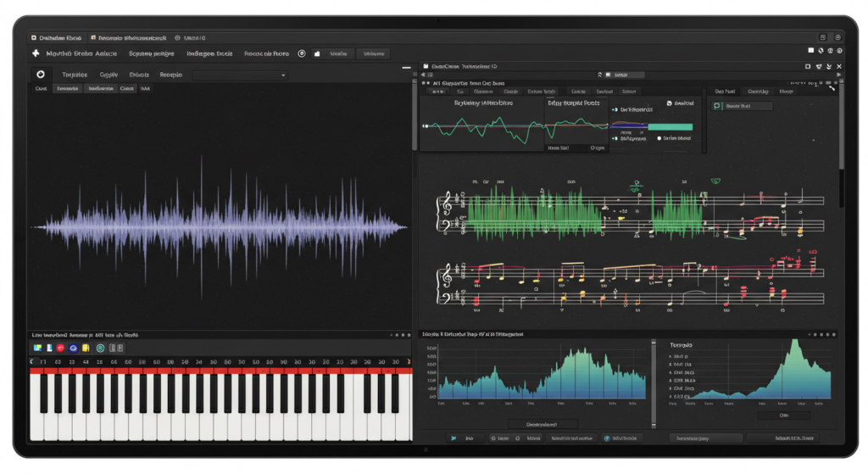The image size is (868, 474).
Task: Open the first text item in main menu bar
Action: 81,53
